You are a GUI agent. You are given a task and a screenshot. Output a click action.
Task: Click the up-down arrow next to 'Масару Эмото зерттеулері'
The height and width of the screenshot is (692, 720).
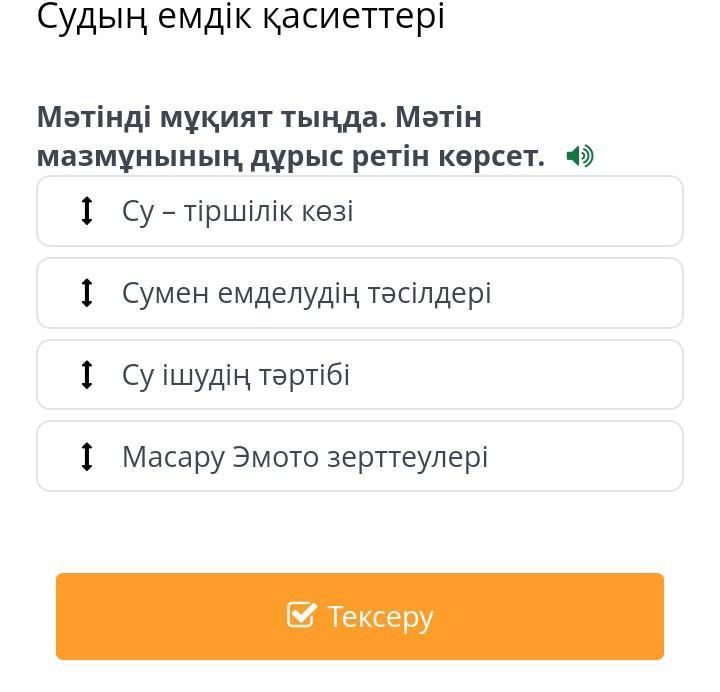[x=87, y=456]
